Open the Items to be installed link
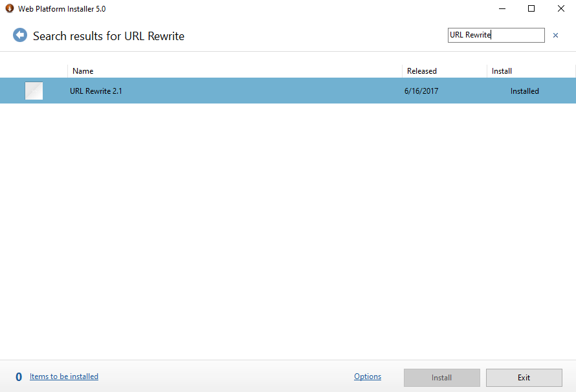Image resolution: width=576 pixels, height=392 pixels. coord(64,376)
